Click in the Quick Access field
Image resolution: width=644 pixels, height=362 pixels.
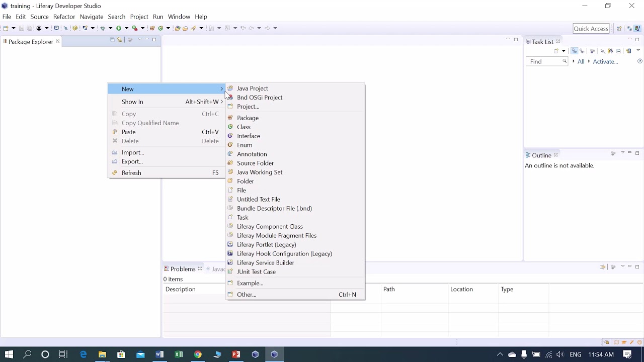[591, 29]
